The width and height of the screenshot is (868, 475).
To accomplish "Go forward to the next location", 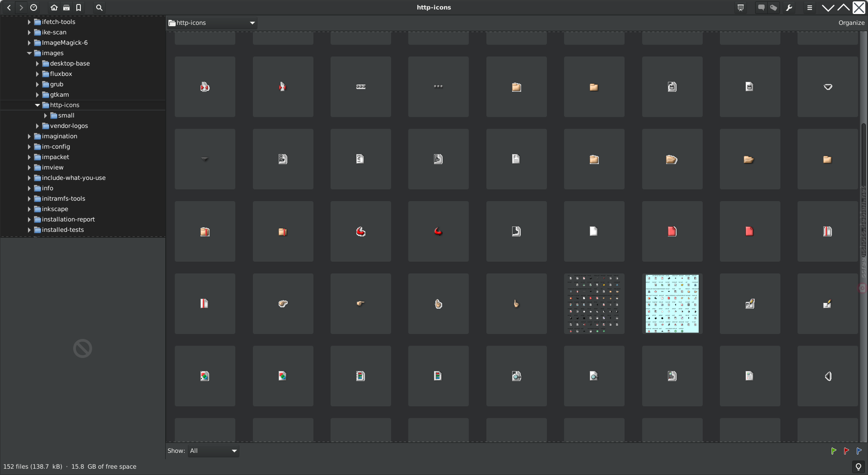I will click(x=21, y=8).
